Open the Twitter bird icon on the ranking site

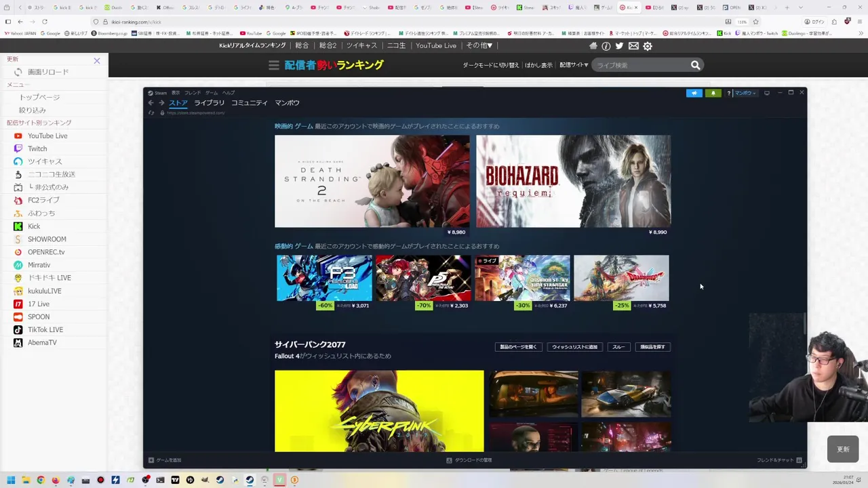[x=619, y=46]
